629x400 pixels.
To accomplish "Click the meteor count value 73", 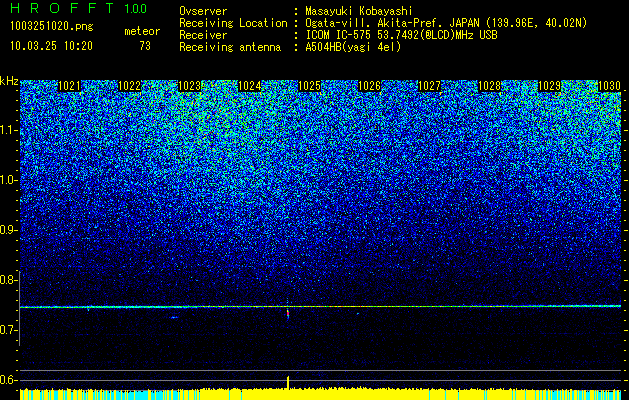I will [x=145, y=46].
